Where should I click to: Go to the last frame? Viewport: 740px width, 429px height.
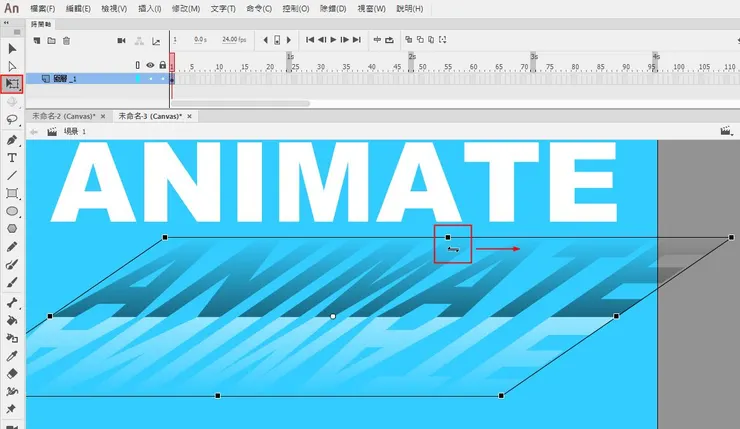(357, 40)
